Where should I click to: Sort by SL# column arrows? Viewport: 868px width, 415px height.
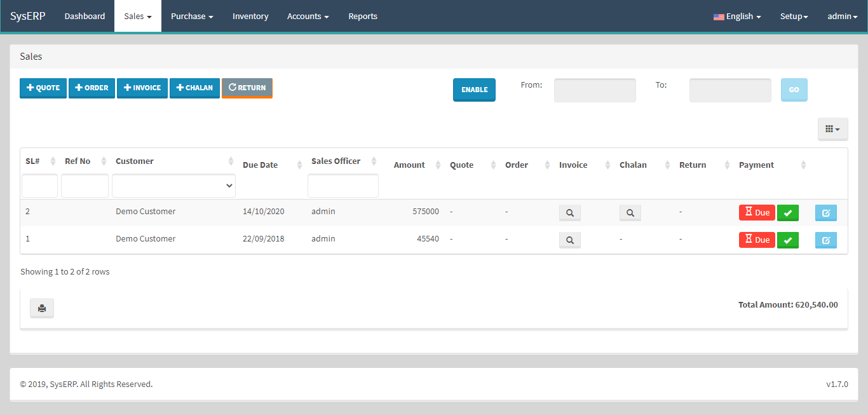tap(53, 161)
